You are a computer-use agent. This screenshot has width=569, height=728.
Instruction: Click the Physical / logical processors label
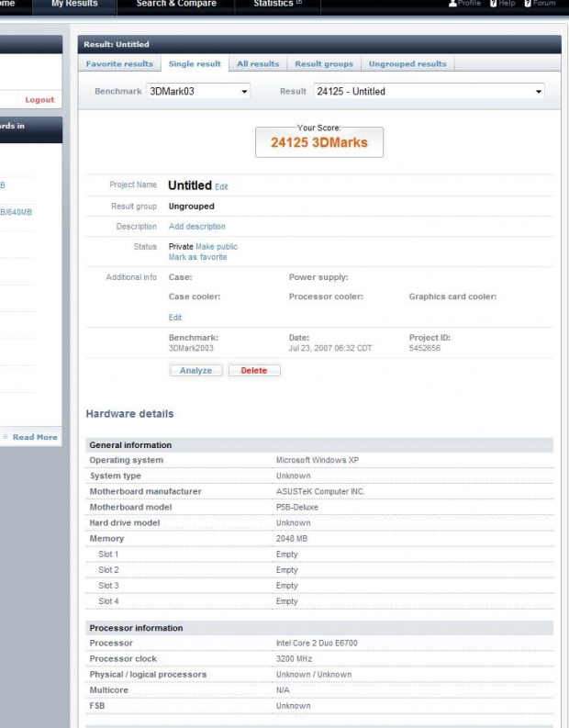148,675
